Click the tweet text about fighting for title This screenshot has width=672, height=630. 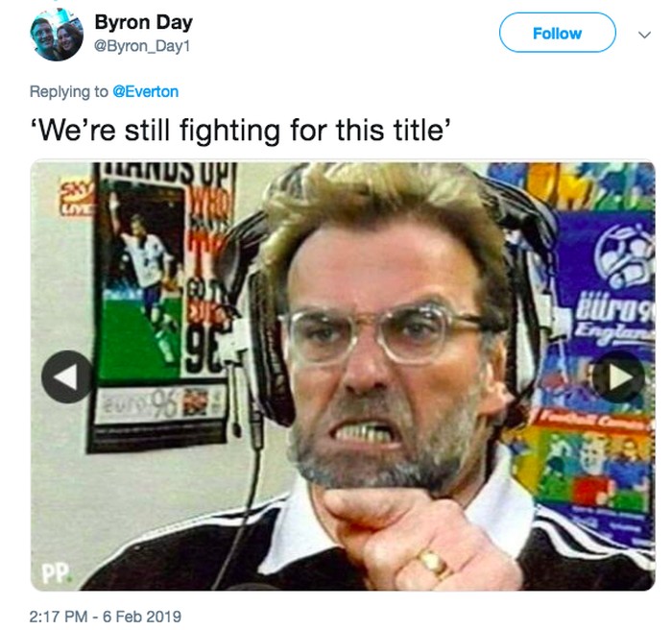(x=240, y=130)
